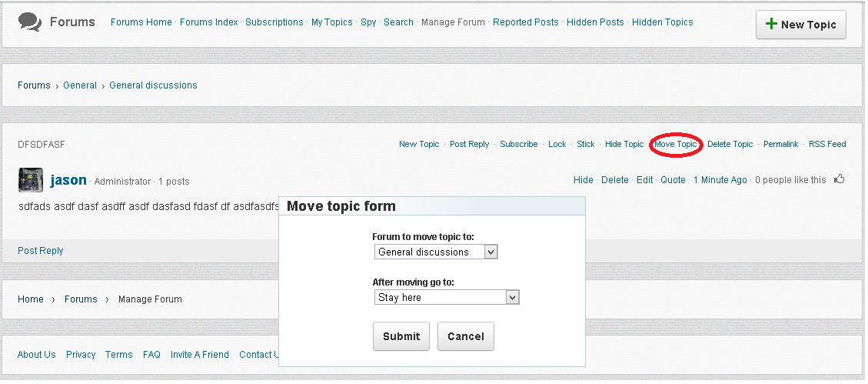Click the Move Topic link
The height and width of the screenshot is (384, 868).
coord(675,144)
